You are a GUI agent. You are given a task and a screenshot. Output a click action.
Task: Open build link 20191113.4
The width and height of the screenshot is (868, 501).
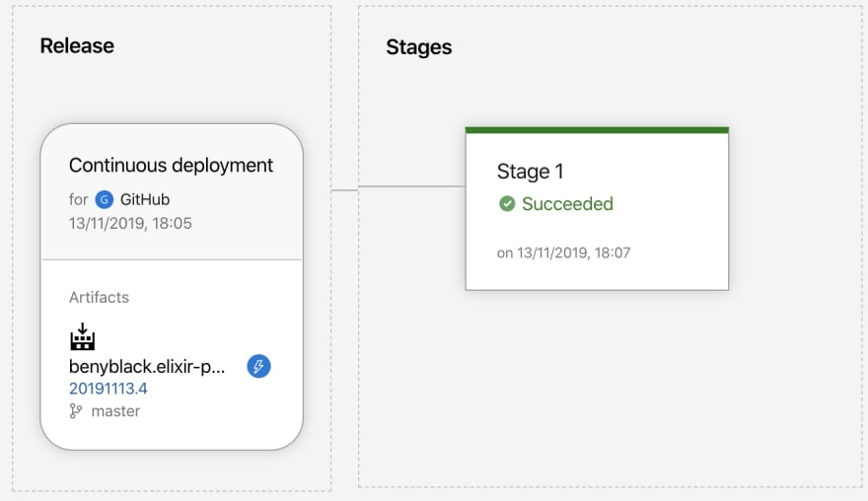tap(108, 389)
